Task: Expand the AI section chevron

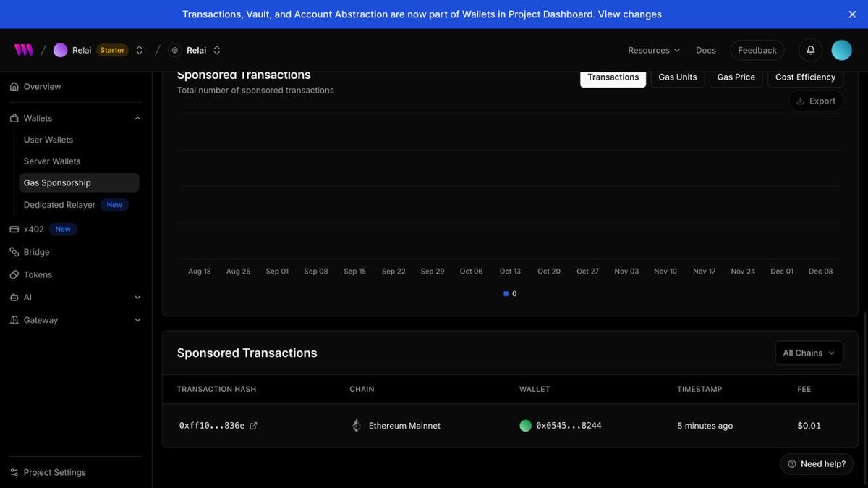Action: tap(137, 297)
